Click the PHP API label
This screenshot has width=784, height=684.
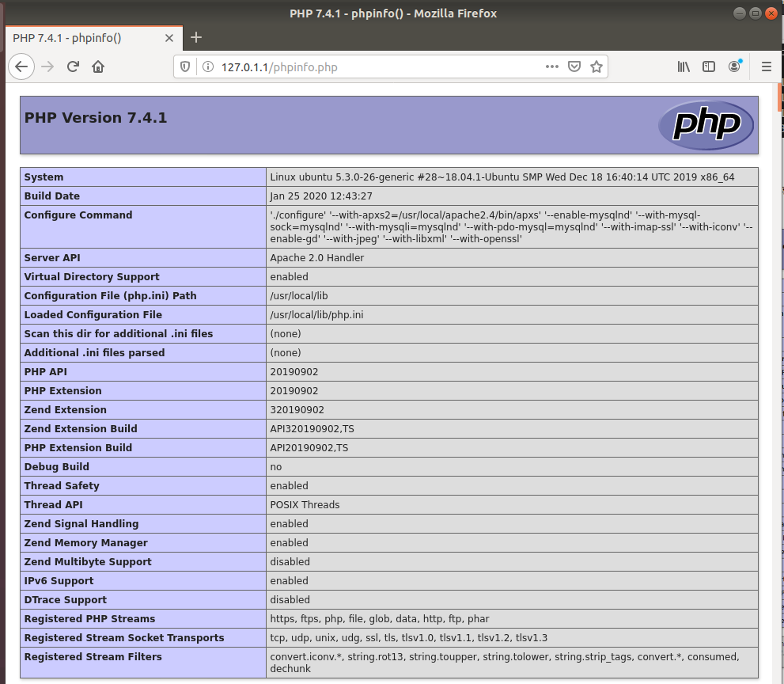(x=46, y=372)
